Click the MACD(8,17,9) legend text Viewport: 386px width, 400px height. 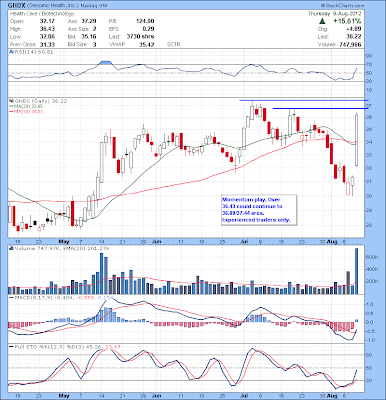pos(61,297)
